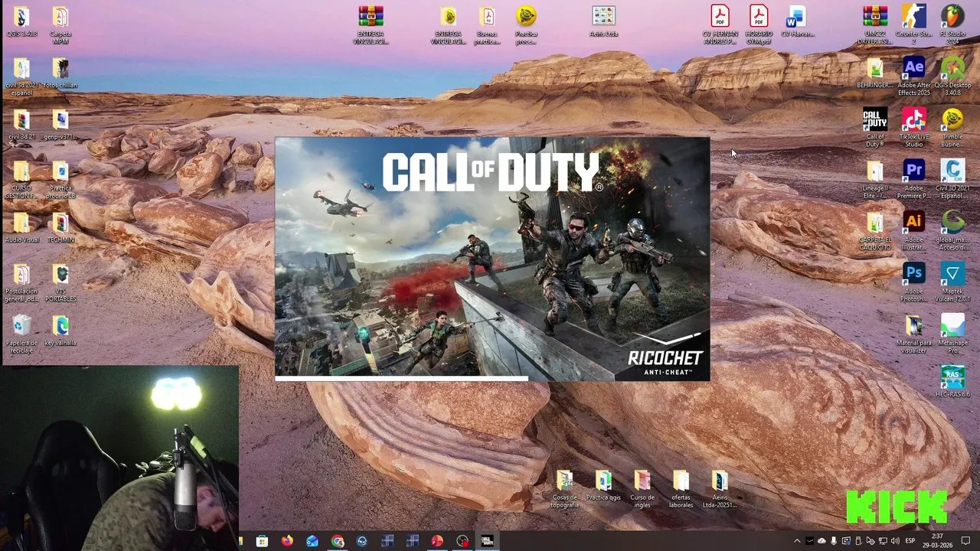The height and width of the screenshot is (551, 980).
Task: Open UMC22 DRIVER archive icon
Action: pos(875,25)
